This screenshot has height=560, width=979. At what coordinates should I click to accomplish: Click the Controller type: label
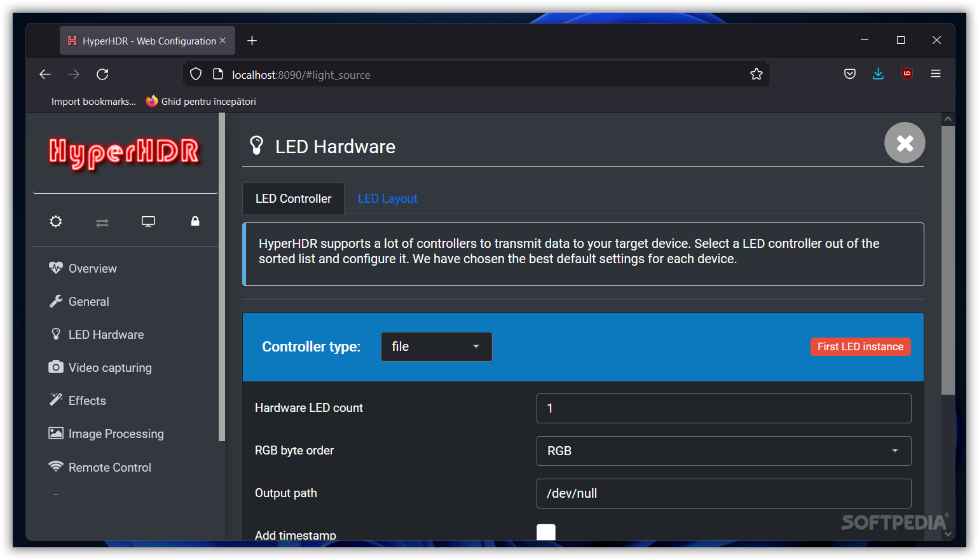[x=311, y=346]
